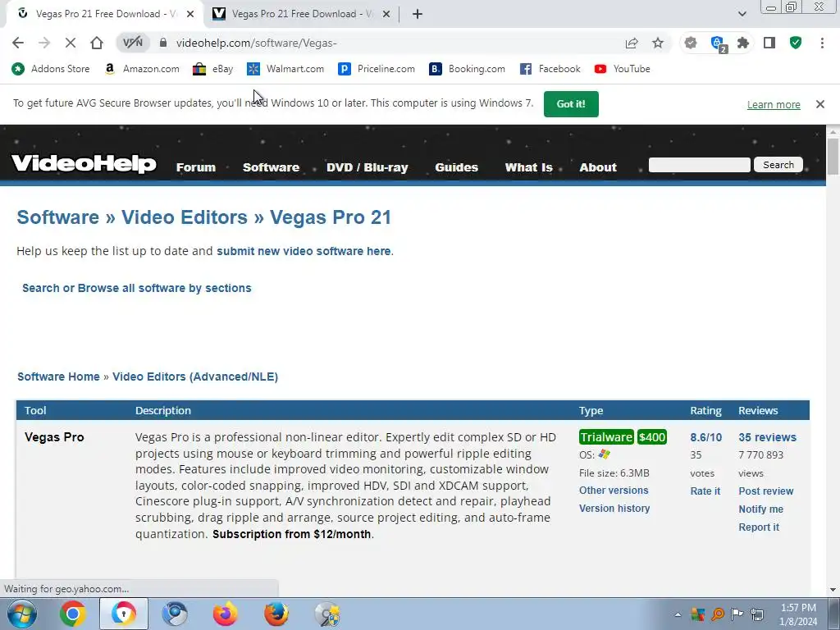The height and width of the screenshot is (630, 840).
Task: Click Software in the page heading
Action: click(x=58, y=217)
